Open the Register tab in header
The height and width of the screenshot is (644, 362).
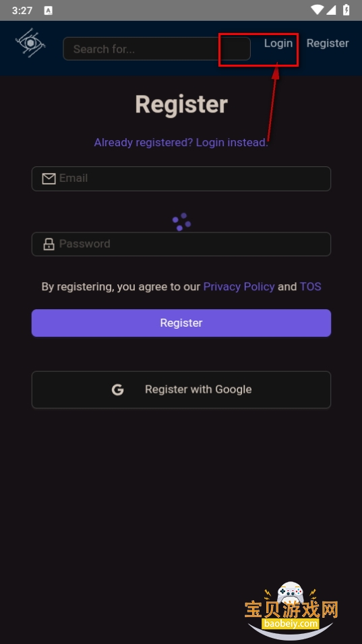[x=328, y=43]
